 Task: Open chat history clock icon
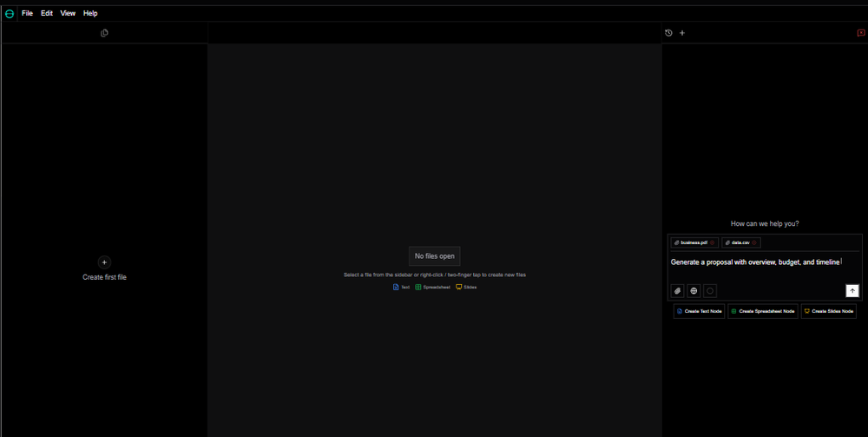[668, 33]
